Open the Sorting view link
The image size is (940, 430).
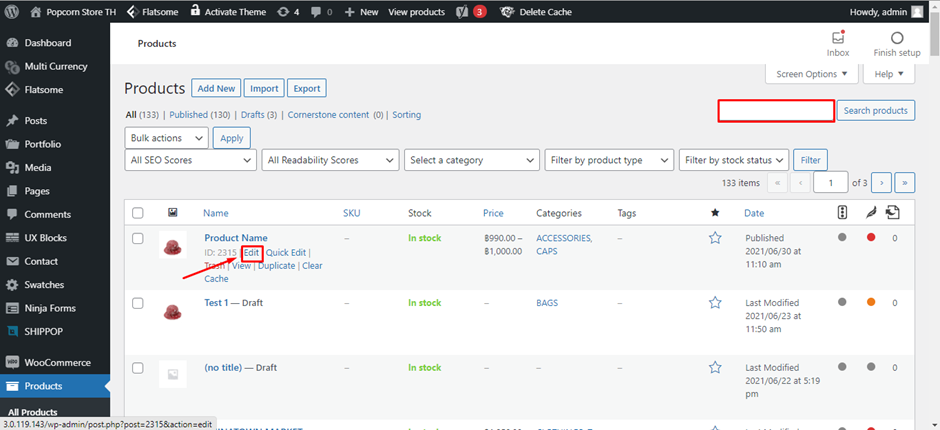pyautogui.click(x=406, y=115)
